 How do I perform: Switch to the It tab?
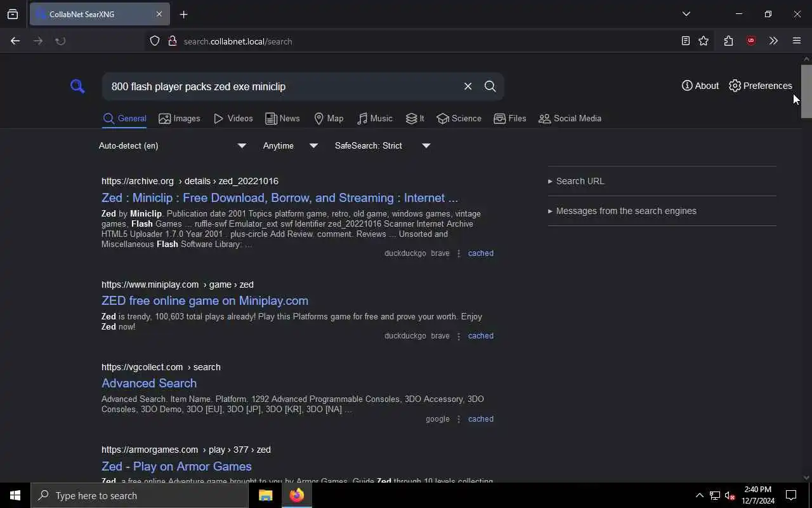tap(415, 118)
